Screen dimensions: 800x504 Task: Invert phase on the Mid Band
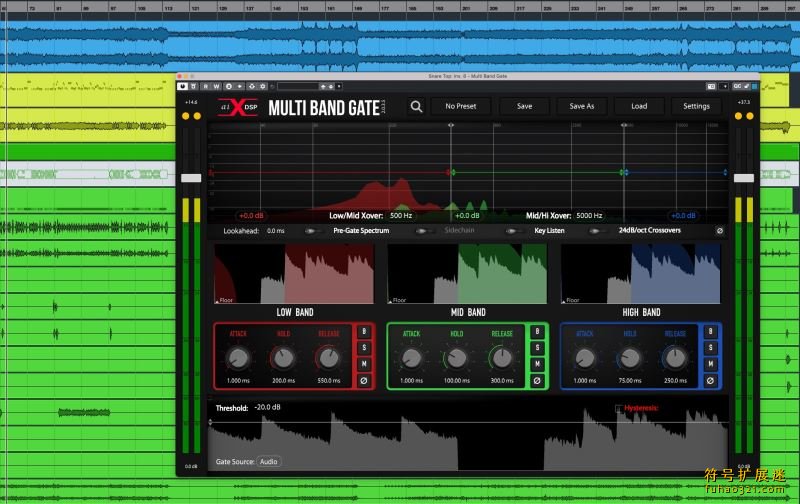click(x=537, y=381)
